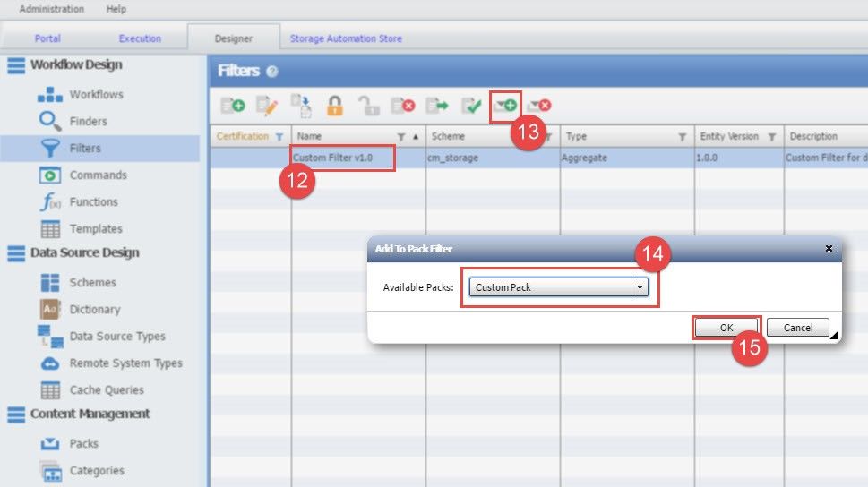Open the Administration menu
Viewport: 868px width, 487px height.
pyautogui.click(x=51, y=9)
